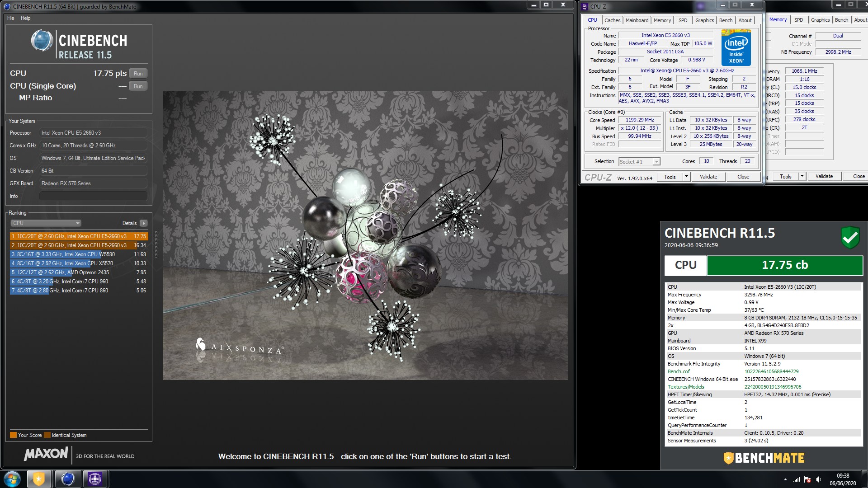The width and height of the screenshot is (868, 488).
Task: Select ranking entry Intel Core i7 CPU 960
Action: (x=79, y=281)
